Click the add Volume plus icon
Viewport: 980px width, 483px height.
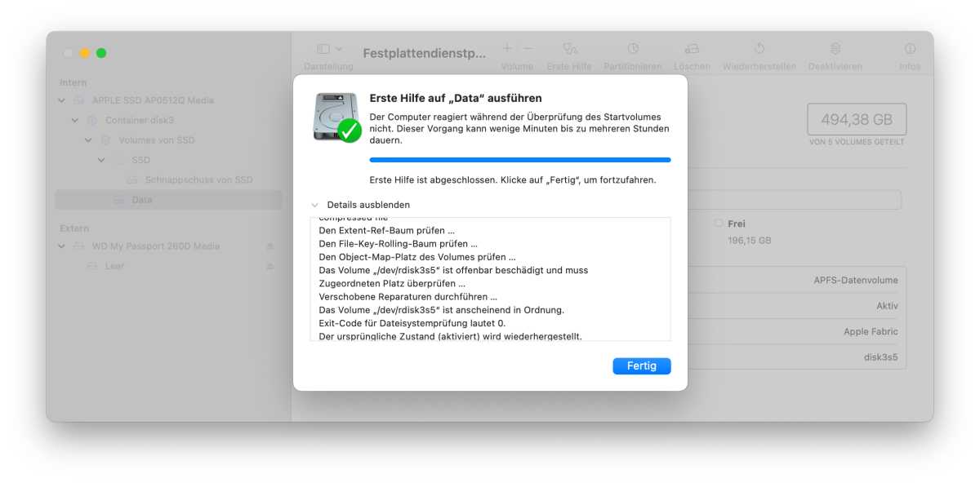[507, 49]
